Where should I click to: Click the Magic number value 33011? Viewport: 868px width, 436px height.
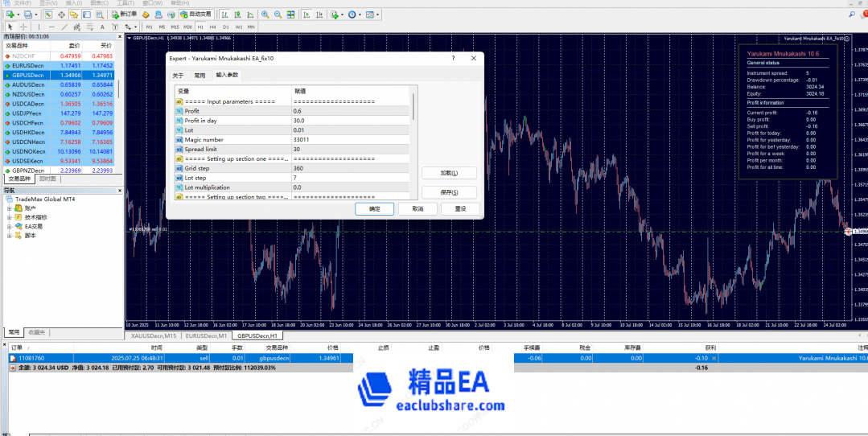click(351, 139)
